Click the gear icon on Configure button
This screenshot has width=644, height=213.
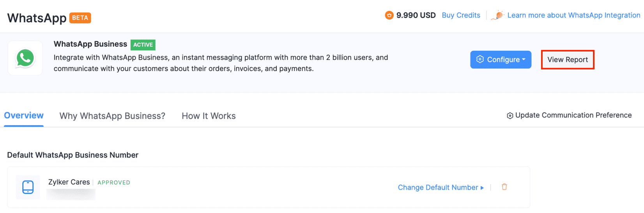[480, 59]
